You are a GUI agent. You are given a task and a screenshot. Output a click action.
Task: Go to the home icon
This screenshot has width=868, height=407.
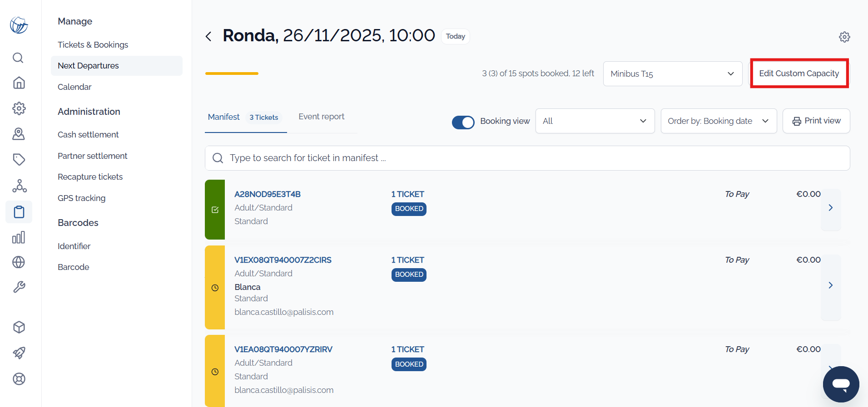19,83
